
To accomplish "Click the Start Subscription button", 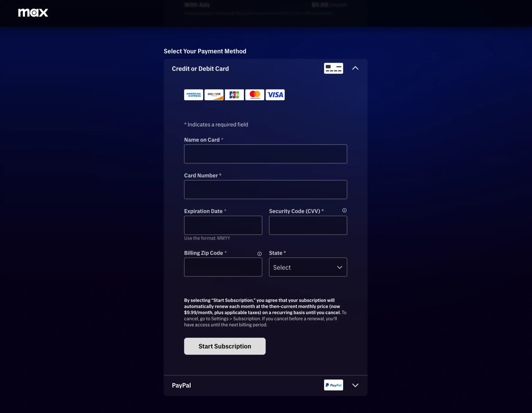I will pyautogui.click(x=224, y=346).
